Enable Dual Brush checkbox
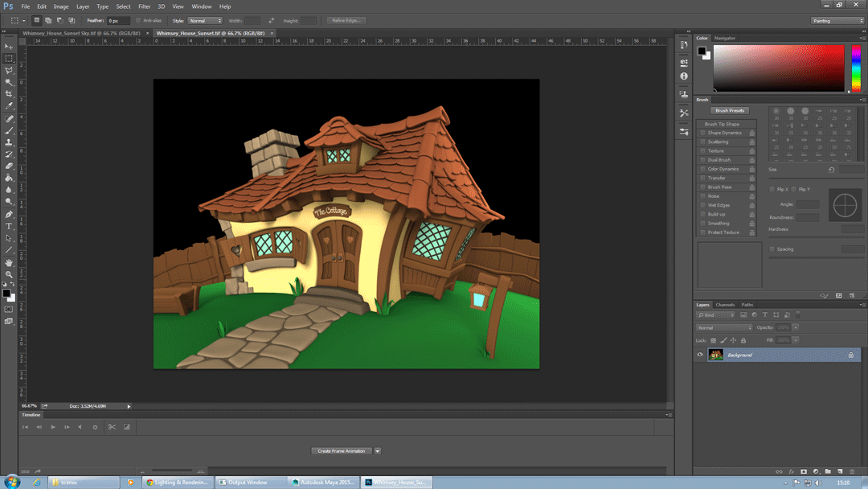This screenshot has width=868, height=489. [x=702, y=160]
